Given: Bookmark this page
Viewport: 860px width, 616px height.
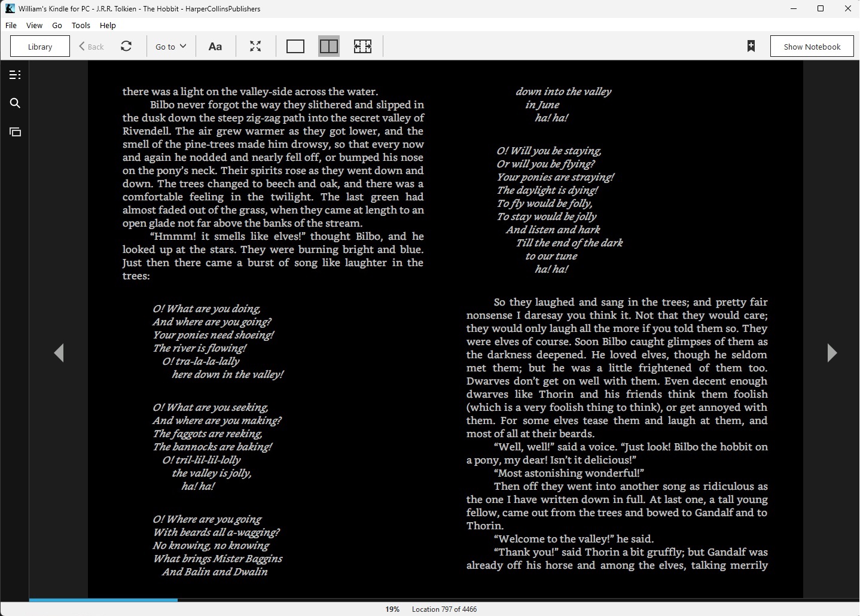Looking at the screenshot, I should (751, 46).
